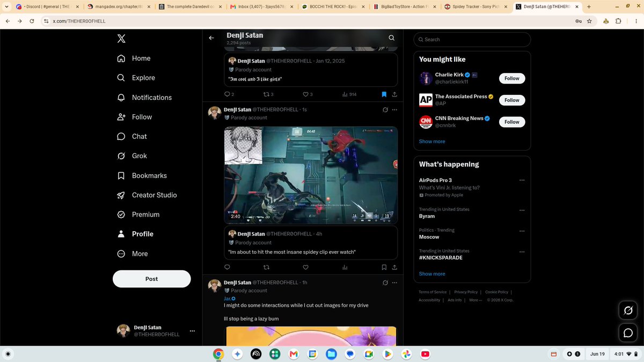
Task: Open the #KNICKSPARADE trending topic
Action: (441, 257)
